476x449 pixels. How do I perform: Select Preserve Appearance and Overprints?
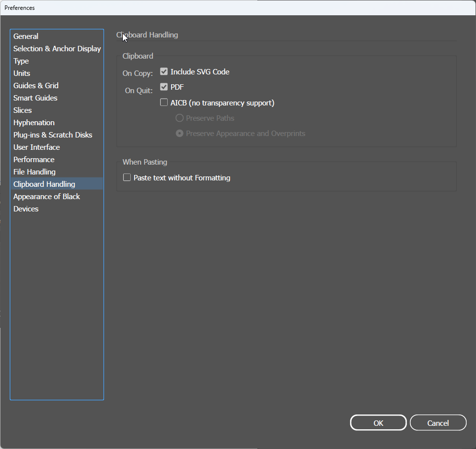point(179,134)
